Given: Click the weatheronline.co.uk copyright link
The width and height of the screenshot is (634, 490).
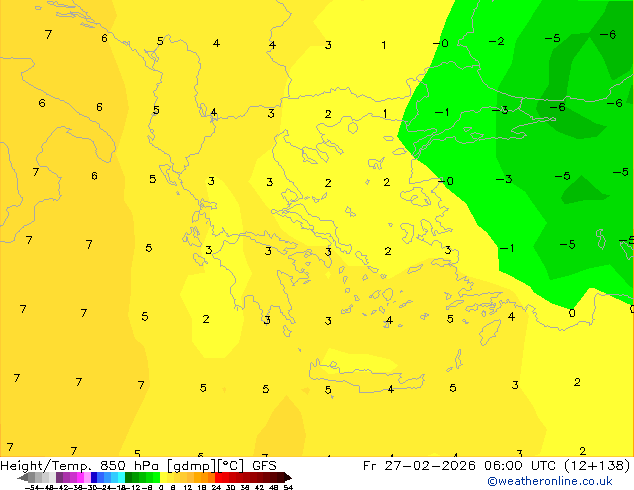Looking at the screenshot, I should pos(550,481).
